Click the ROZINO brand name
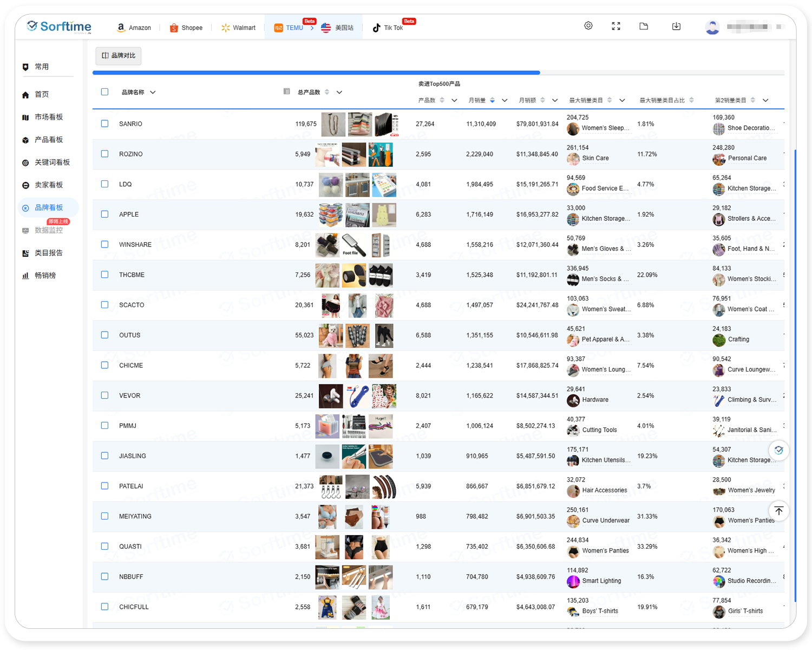 click(131, 154)
